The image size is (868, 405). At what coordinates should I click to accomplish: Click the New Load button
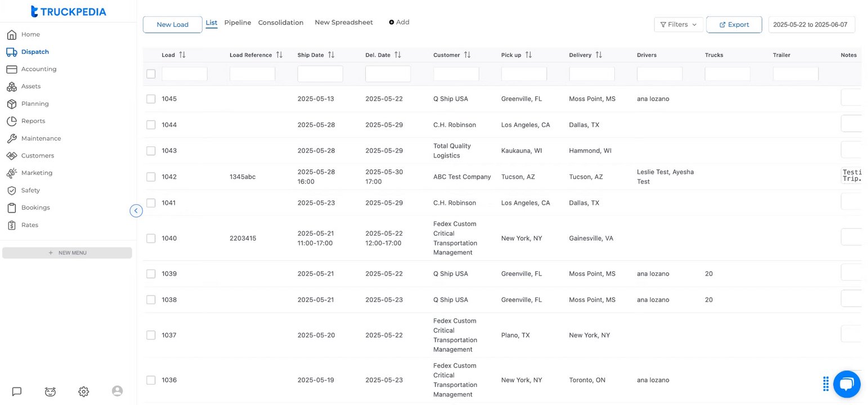pyautogui.click(x=172, y=25)
